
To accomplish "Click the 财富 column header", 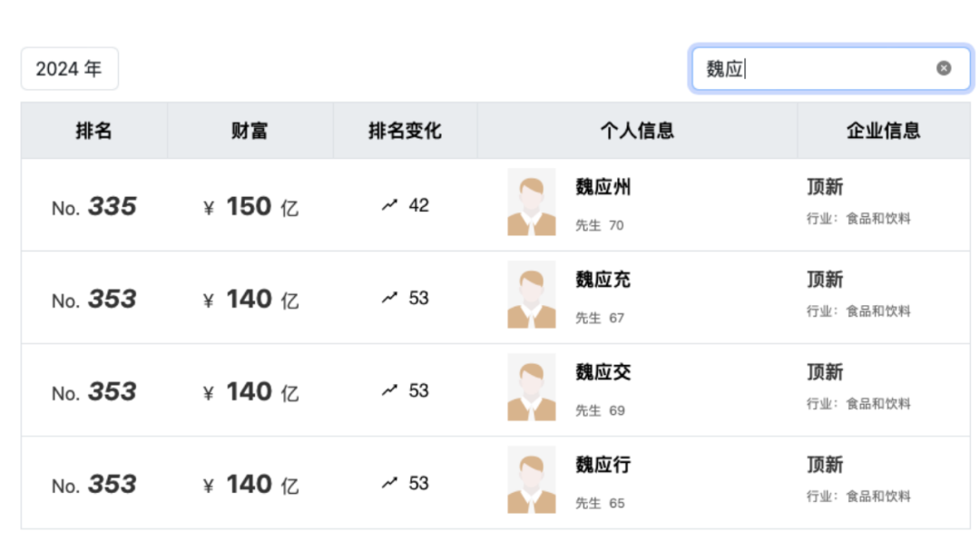I will pos(250,131).
